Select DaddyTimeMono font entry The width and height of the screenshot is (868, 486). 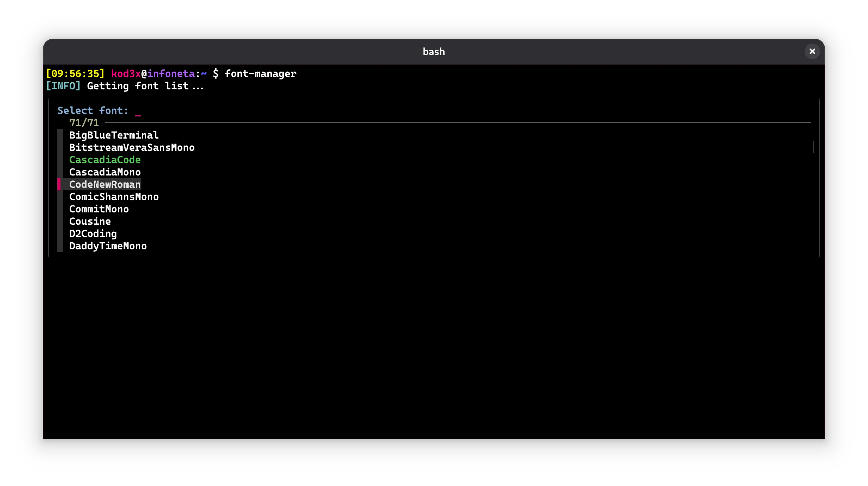point(108,246)
